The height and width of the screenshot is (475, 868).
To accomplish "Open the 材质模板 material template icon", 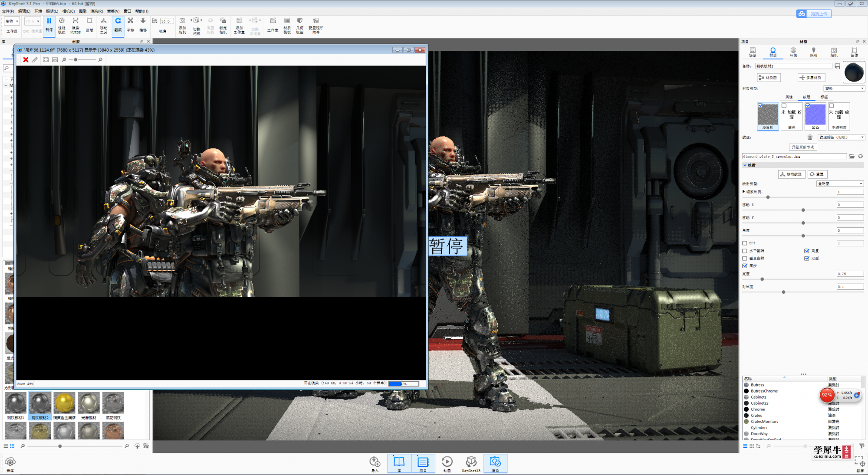I will pyautogui.click(x=287, y=25).
